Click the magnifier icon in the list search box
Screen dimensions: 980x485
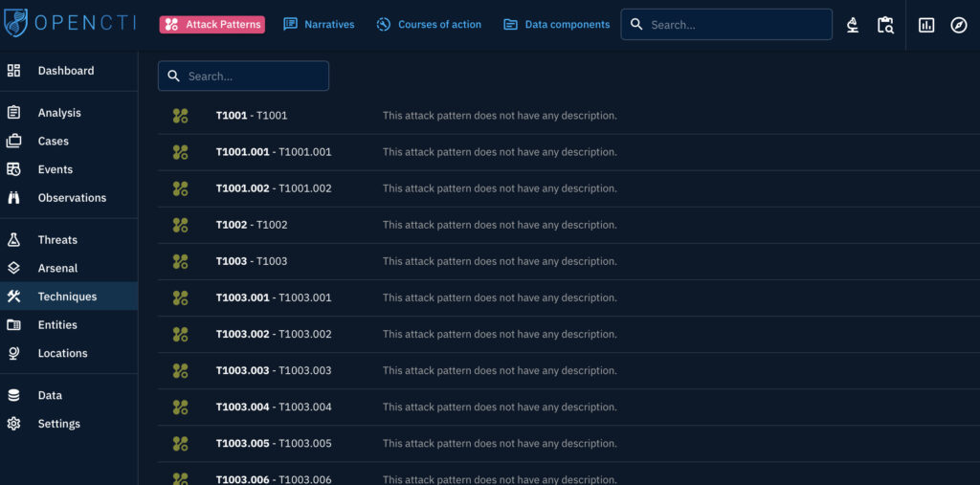(173, 77)
